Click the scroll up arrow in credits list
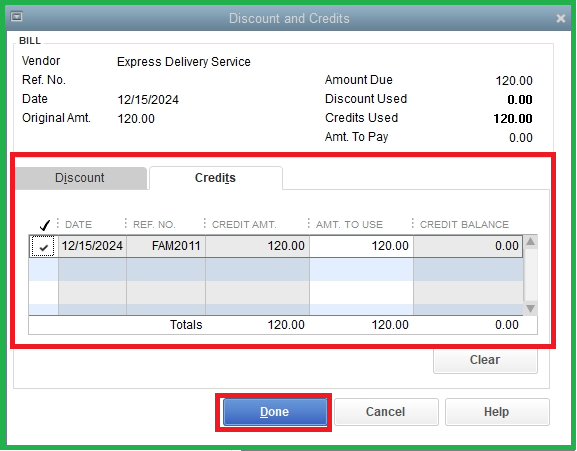 click(x=530, y=242)
